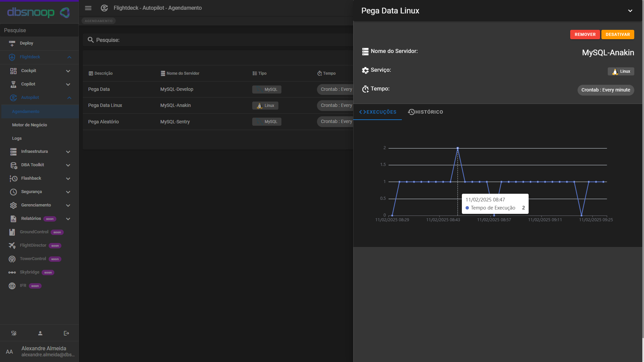This screenshot has height=362, width=644.
Task: Click the Segurança clock icon
Action: pos(13,192)
